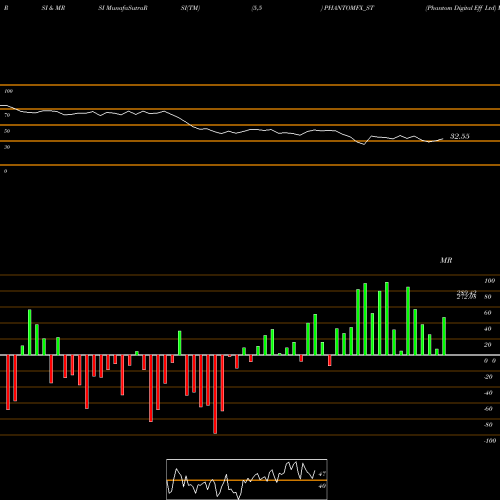The height and width of the screenshot is (500, 500).
Task: Click the 'SI & MR' header text
Action: tap(53, 8)
